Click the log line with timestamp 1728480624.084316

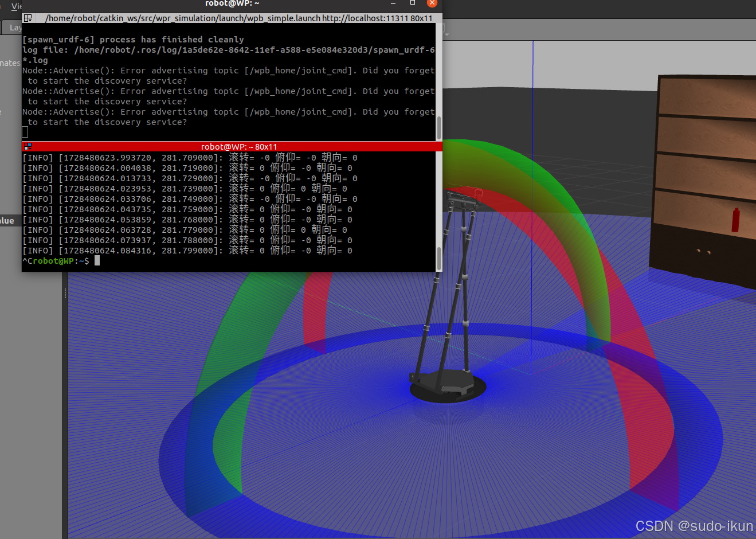[187, 251]
